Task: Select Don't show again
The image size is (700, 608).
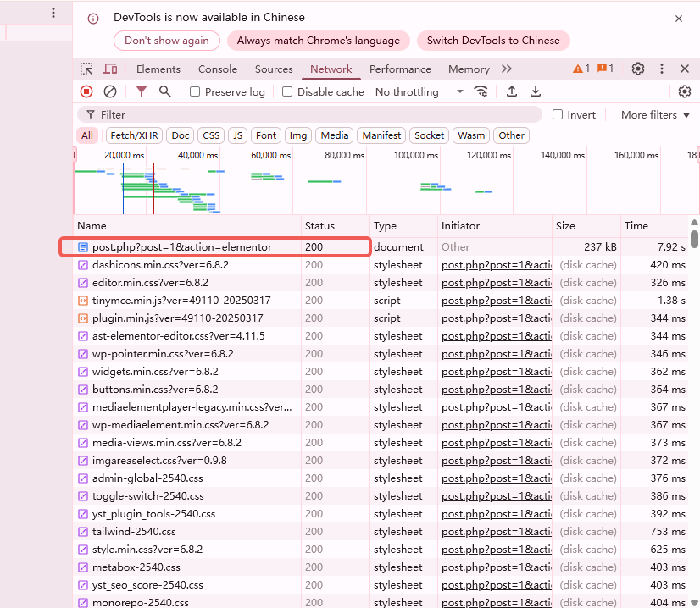Action: (x=167, y=41)
